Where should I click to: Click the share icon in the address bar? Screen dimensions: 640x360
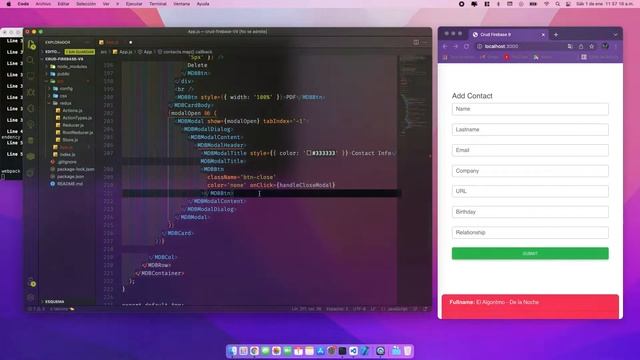(x=581, y=47)
